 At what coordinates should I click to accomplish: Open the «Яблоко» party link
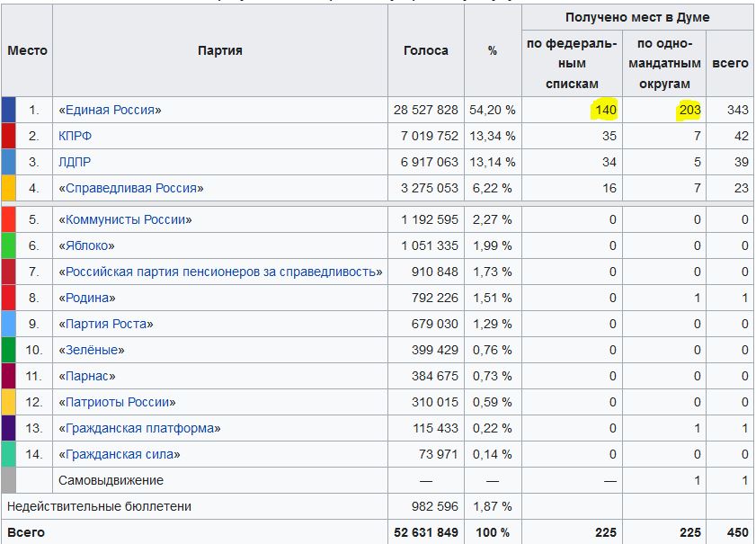point(87,245)
